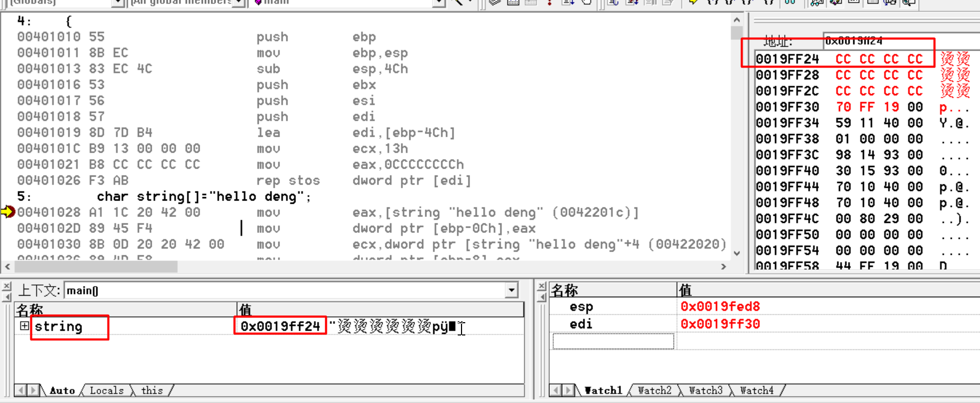Click the string value 0x0019ff24
Image resolution: width=980 pixels, height=403 pixels.
pyautogui.click(x=280, y=326)
